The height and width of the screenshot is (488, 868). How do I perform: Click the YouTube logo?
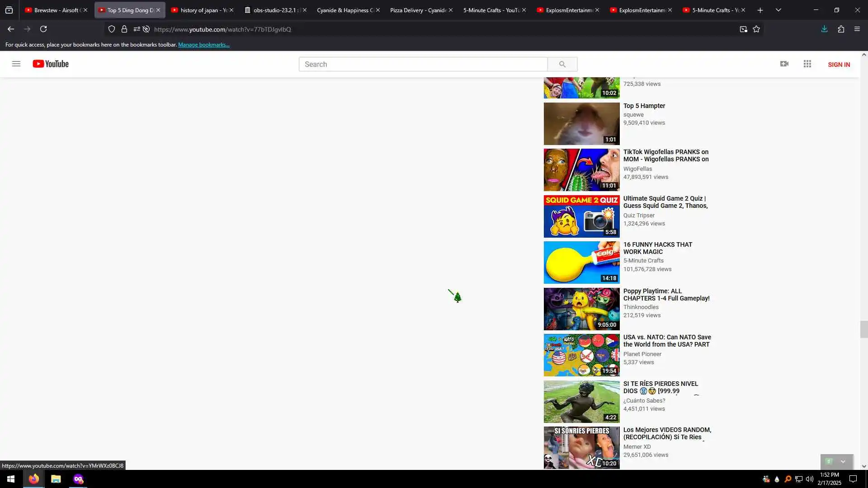(x=51, y=64)
